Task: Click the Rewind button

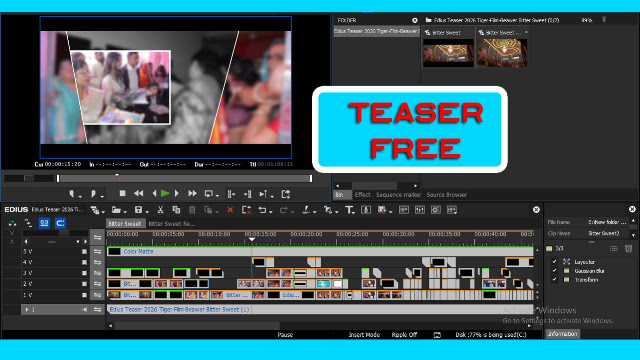Action: pos(139,193)
